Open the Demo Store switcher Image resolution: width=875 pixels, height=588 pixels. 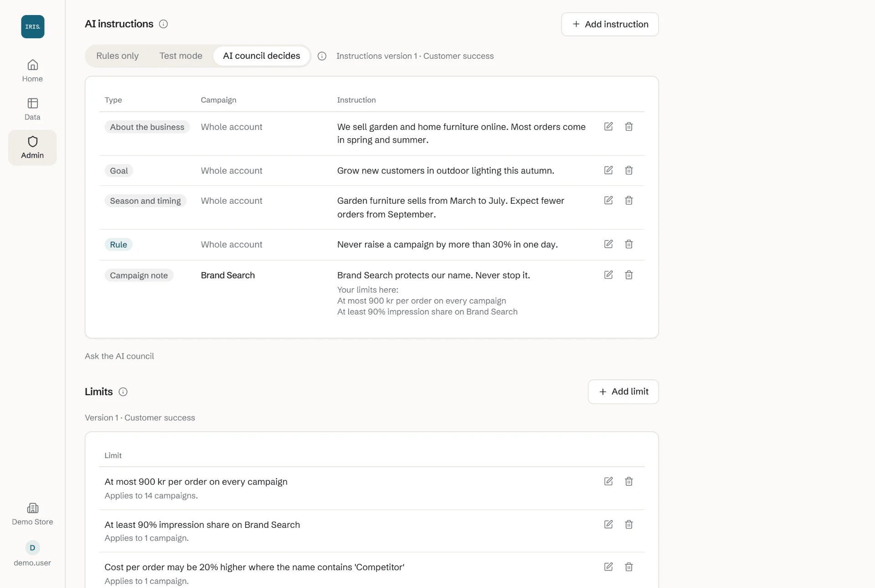coord(32,514)
